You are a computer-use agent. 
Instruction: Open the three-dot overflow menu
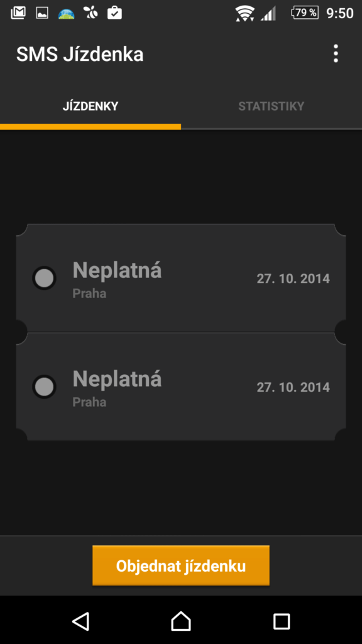[336, 54]
